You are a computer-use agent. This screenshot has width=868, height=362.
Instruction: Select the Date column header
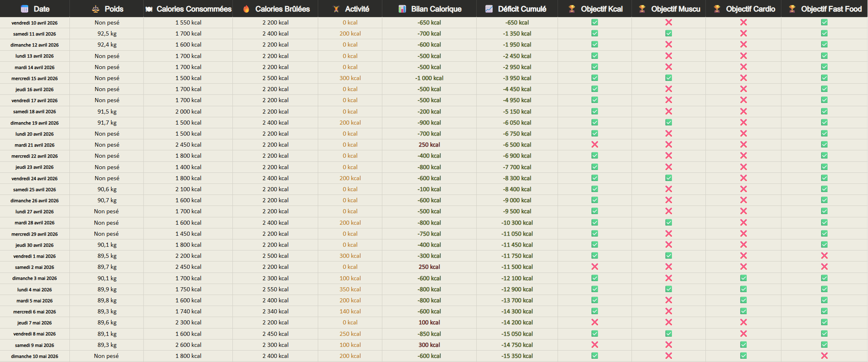pyautogui.click(x=35, y=9)
